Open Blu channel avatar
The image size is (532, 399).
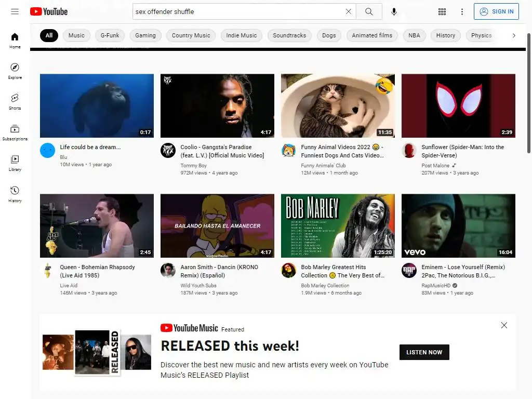click(x=47, y=150)
